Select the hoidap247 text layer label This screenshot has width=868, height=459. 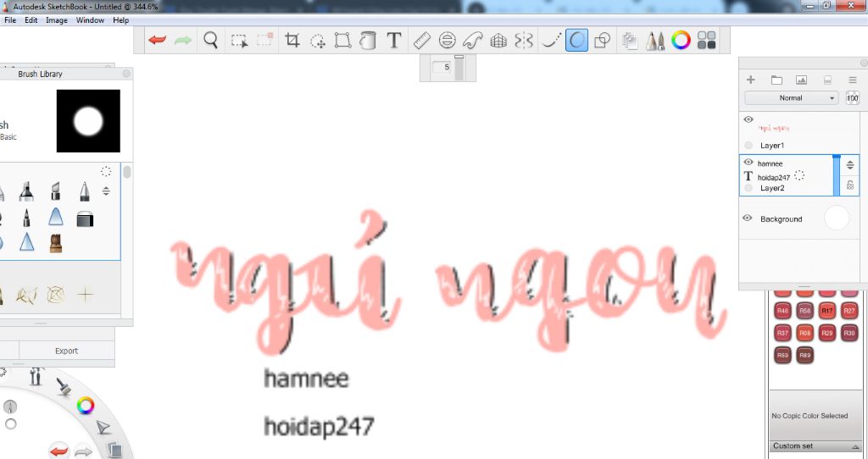[773, 178]
